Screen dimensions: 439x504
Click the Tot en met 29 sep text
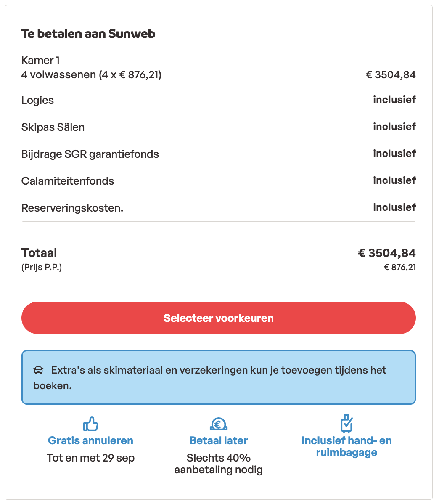click(x=90, y=458)
